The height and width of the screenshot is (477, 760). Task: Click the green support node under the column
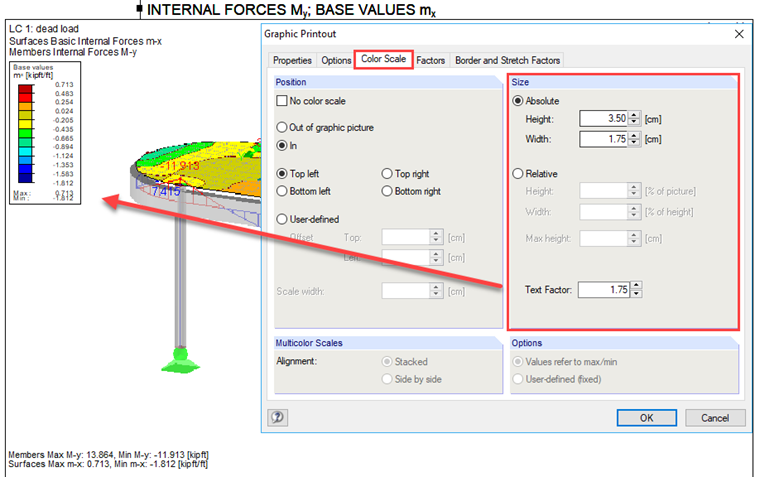click(180, 361)
